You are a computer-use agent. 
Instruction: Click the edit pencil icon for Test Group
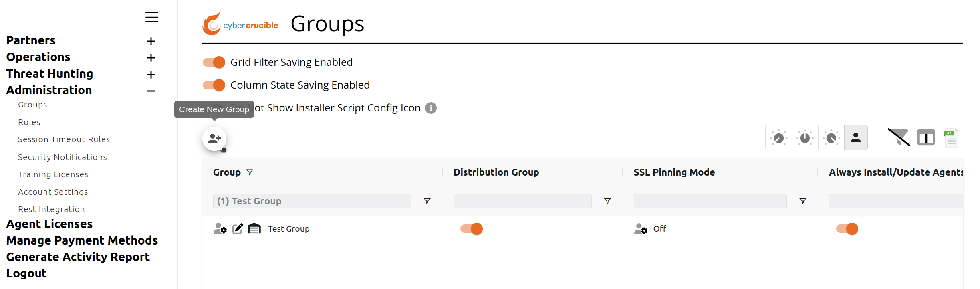[238, 229]
